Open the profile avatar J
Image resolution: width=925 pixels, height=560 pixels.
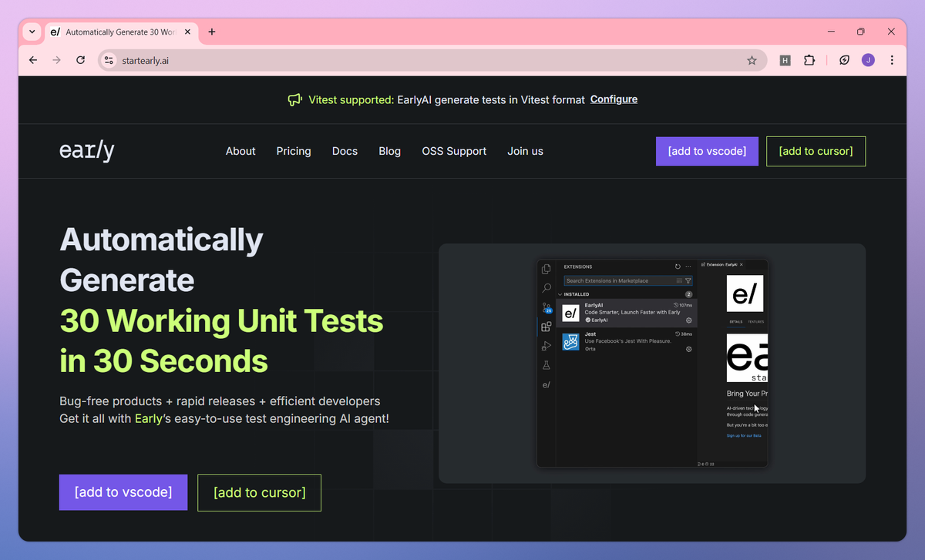tap(868, 60)
